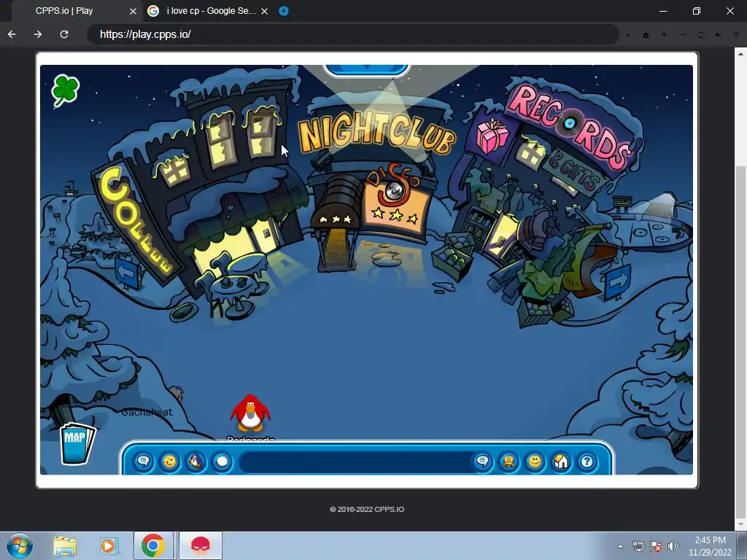This screenshot has width=747, height=560.
Task: Click the URL address bar
Action: click(352, 34)
